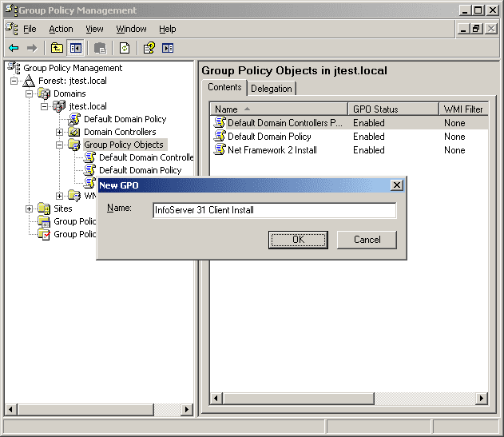This screenshot has width=504, height=437.
Task: Expand the Sites tree node
Action: coord(29,209)
